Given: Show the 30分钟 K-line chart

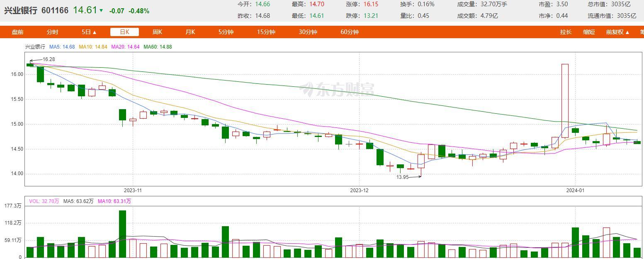Looking at the screenshot, I should point(308,32).
